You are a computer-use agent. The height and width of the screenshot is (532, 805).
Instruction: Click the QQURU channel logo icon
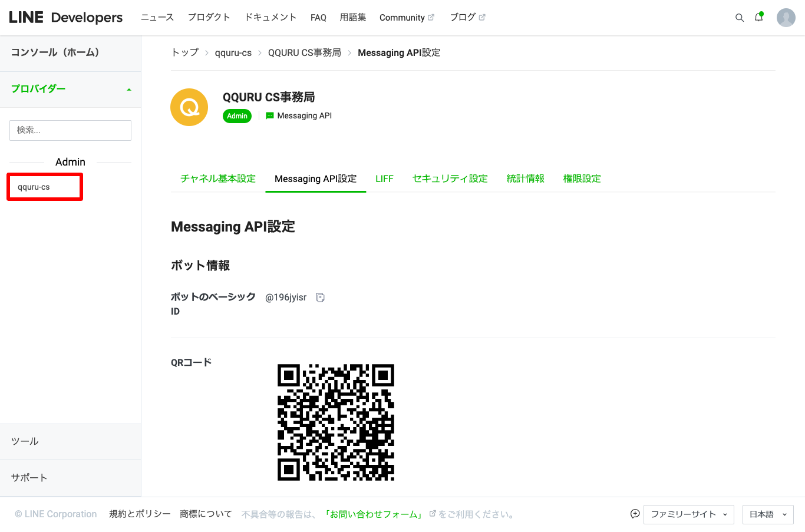coord(189,107)
